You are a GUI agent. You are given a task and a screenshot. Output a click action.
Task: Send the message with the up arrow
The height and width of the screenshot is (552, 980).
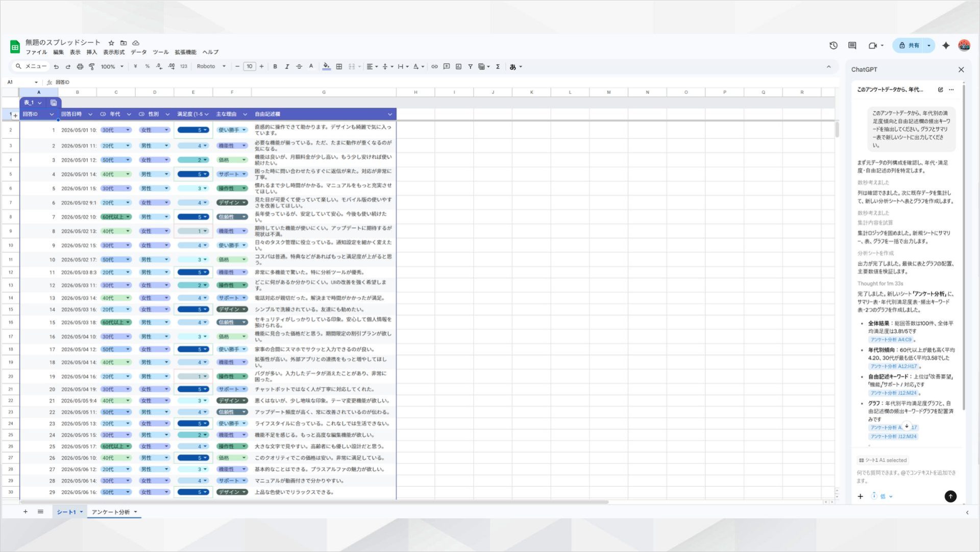coord(950,496)
